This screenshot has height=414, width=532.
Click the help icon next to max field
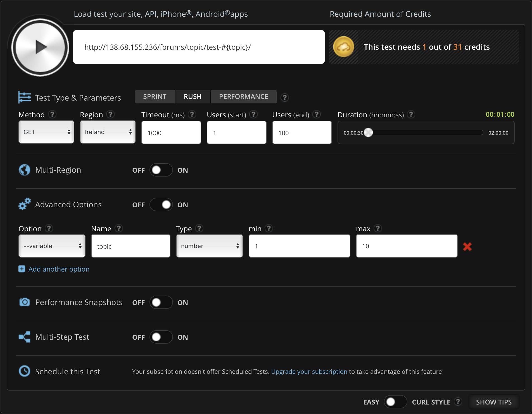coord(377,229)
